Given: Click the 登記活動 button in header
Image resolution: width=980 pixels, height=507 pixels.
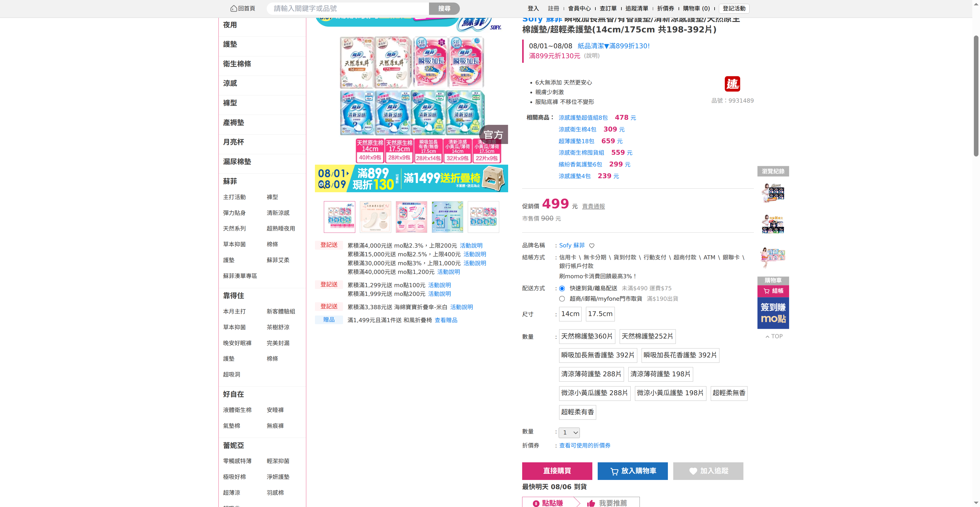Looking at the screenshot, I should point(734,9).
